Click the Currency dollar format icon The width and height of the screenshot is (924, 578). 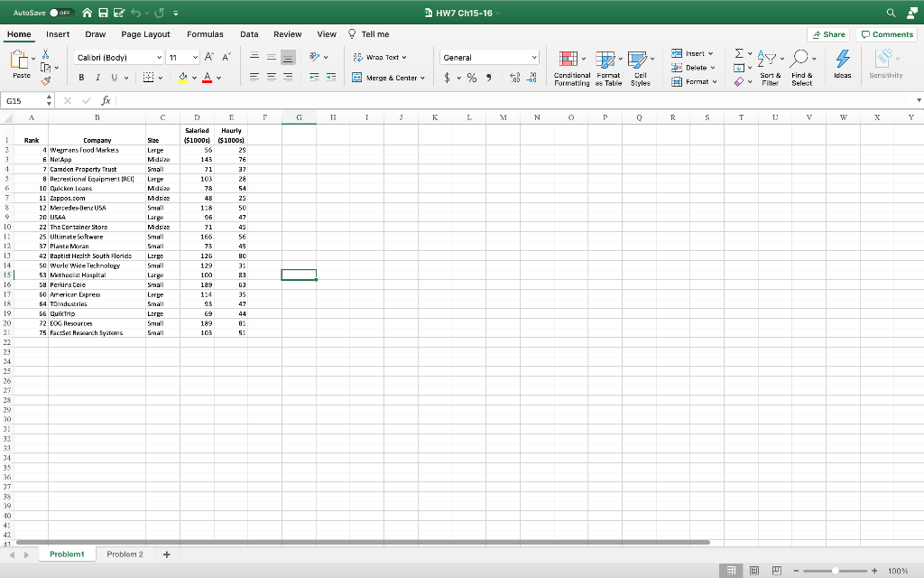point(448,78)
